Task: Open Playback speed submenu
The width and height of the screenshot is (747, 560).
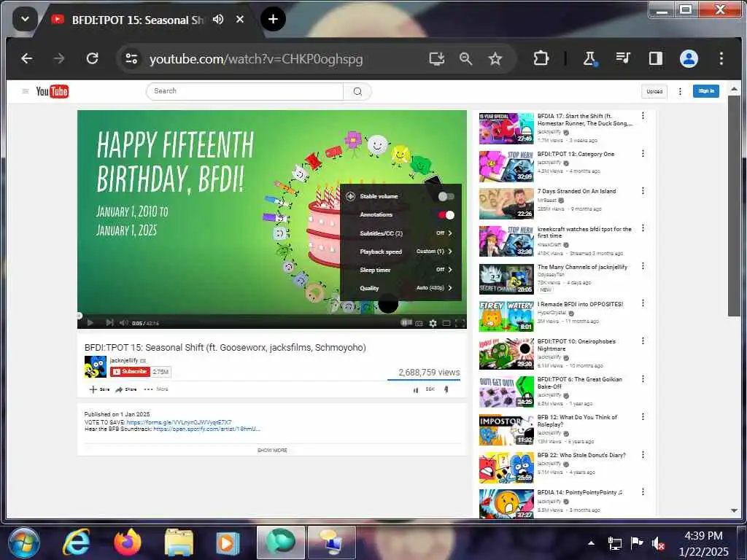Action: 400,252
